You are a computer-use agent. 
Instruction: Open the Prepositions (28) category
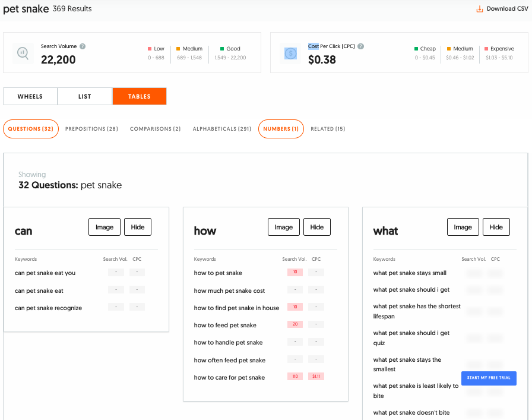[x=91, y=129]
